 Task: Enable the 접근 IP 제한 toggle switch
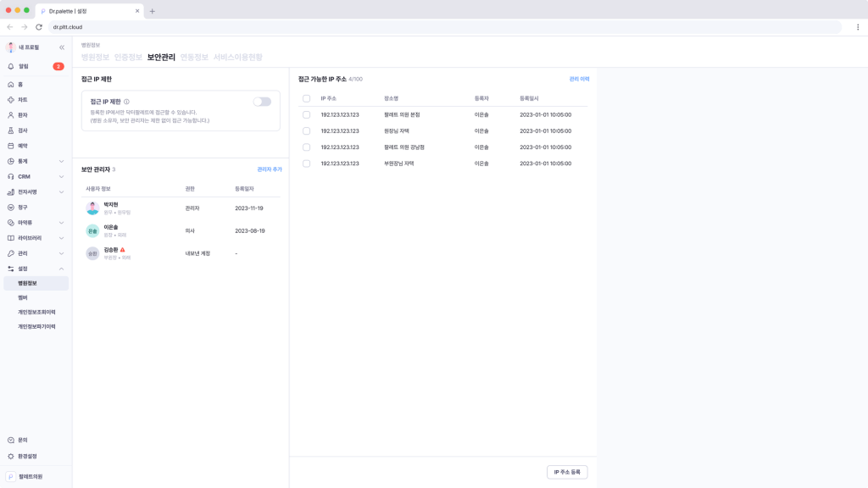[262, 102]
